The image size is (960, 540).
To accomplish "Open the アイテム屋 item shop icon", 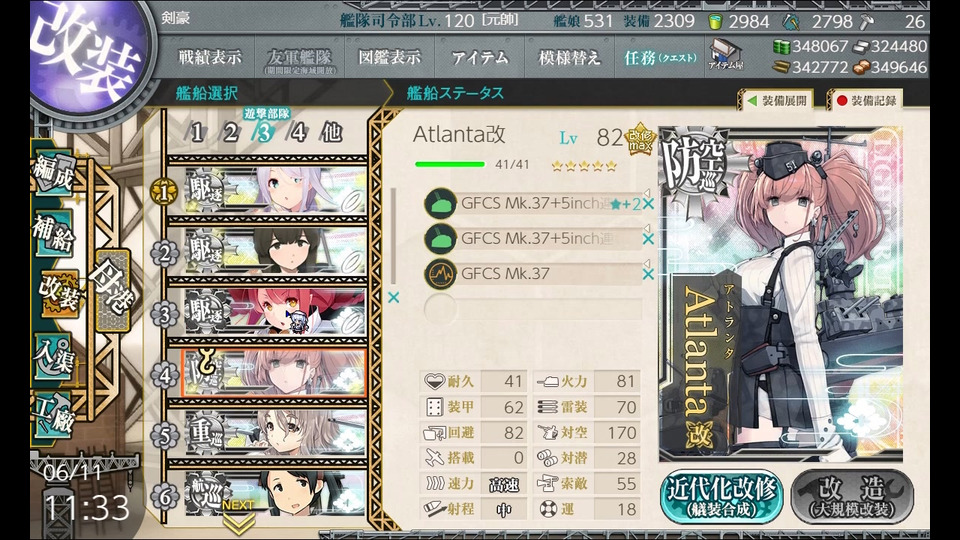I will [726, 54].
